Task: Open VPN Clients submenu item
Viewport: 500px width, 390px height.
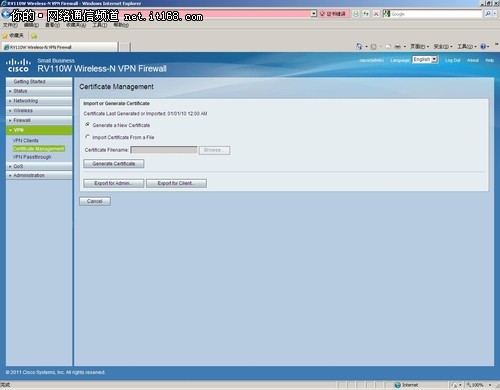Action: click(x=26, y=140)
